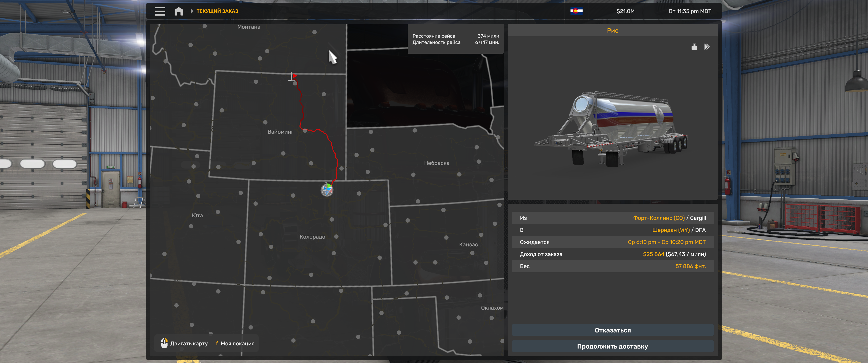The height and width of the screenshot is (363, 868).
Task: Go to the home screen icon
Action: coord(179,11)
